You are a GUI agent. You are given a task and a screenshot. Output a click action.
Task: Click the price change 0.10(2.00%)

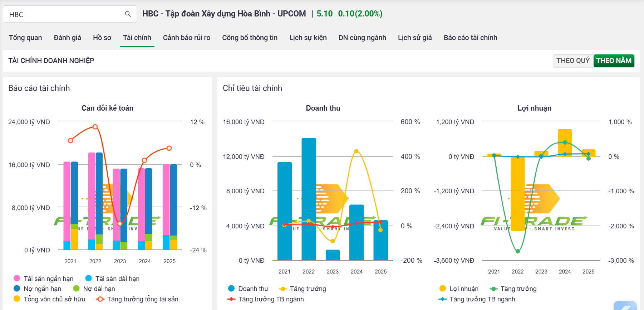point(360,14)
